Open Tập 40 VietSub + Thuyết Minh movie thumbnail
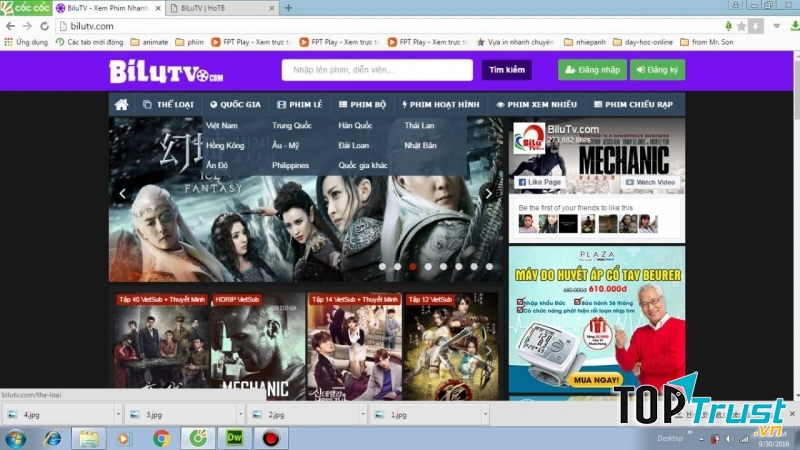The height and width of the screenshot is (450, 800). pyautogui.click(x=162, y=346)
